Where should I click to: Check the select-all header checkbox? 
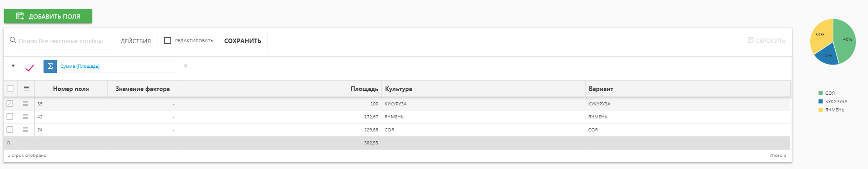pos(10,89)
